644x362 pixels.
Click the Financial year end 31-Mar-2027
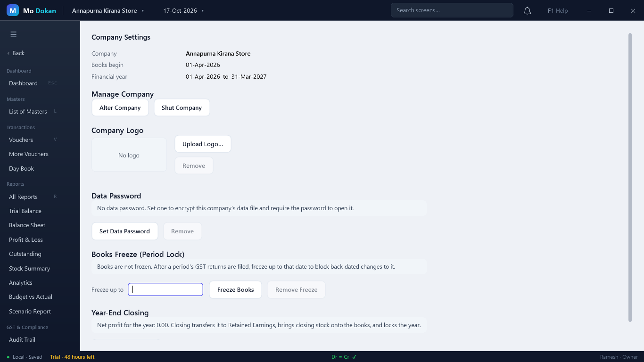[248, 76]
